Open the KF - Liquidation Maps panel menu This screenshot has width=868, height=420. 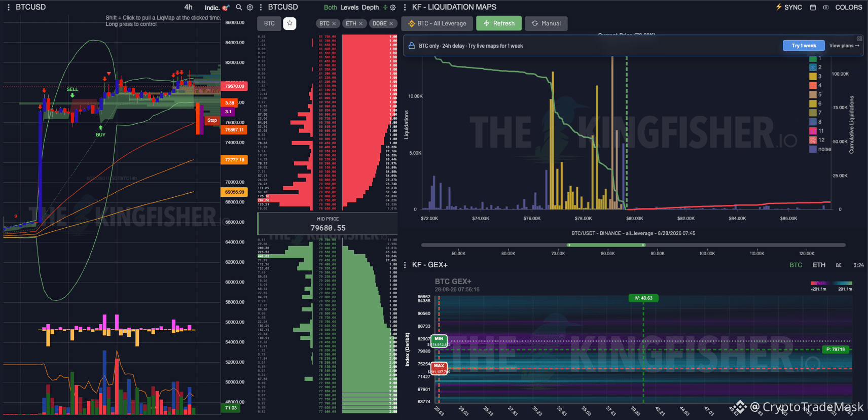[405, 8]
